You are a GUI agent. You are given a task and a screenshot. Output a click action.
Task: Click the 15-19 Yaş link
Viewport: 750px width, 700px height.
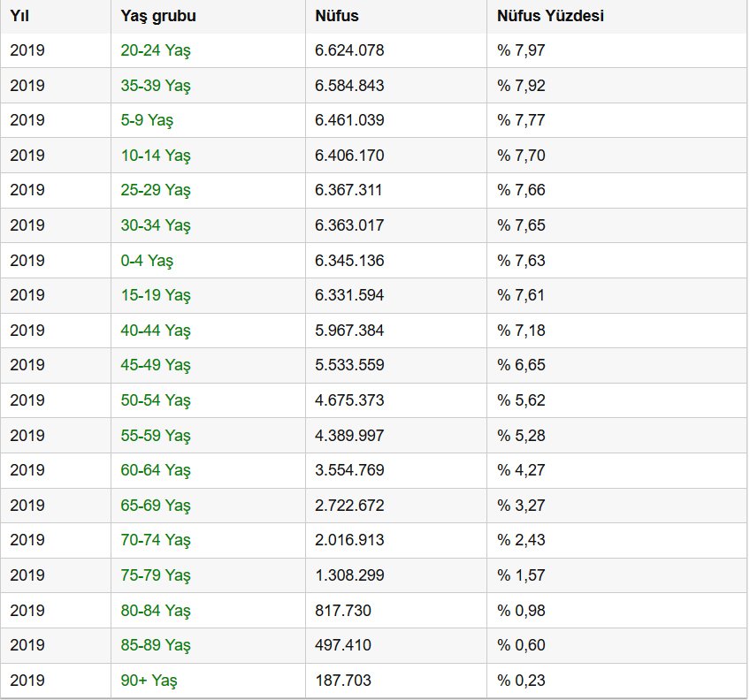[156, 295]
